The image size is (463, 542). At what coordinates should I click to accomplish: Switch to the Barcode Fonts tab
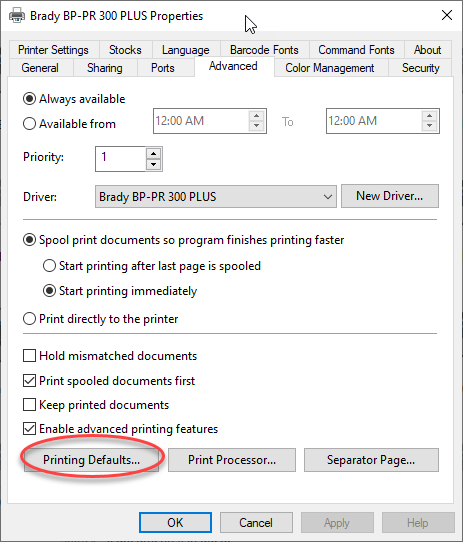coord(264,50)
